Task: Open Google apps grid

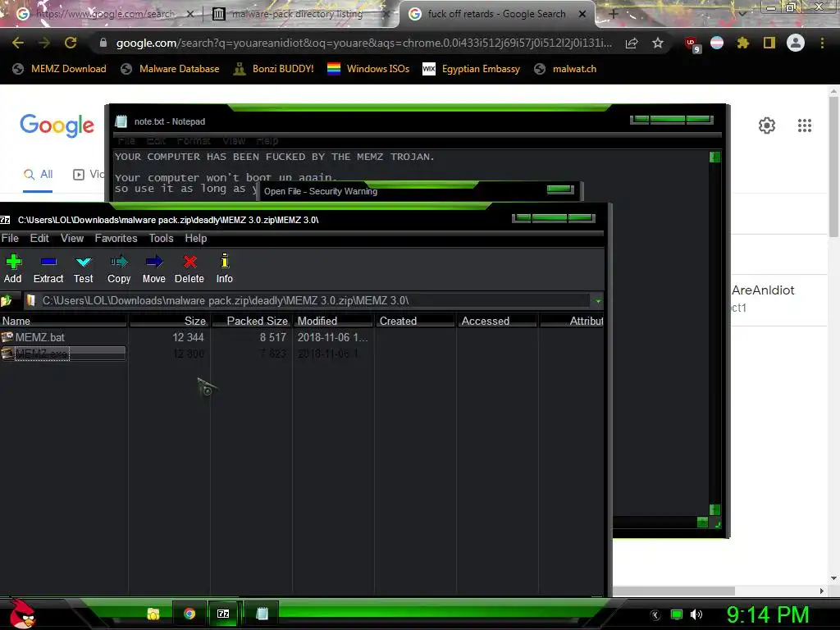Action: [805, 126]
